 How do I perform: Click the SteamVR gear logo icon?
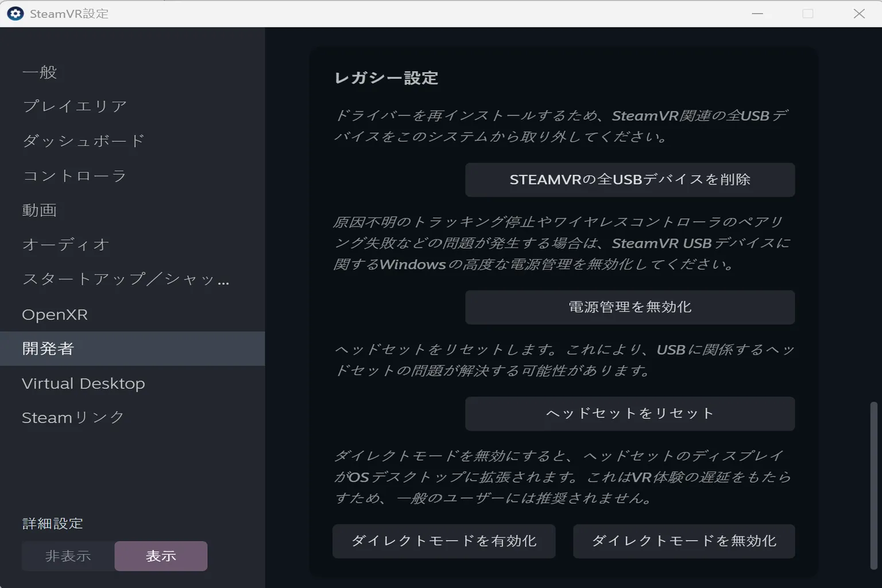tap(16, 13)
